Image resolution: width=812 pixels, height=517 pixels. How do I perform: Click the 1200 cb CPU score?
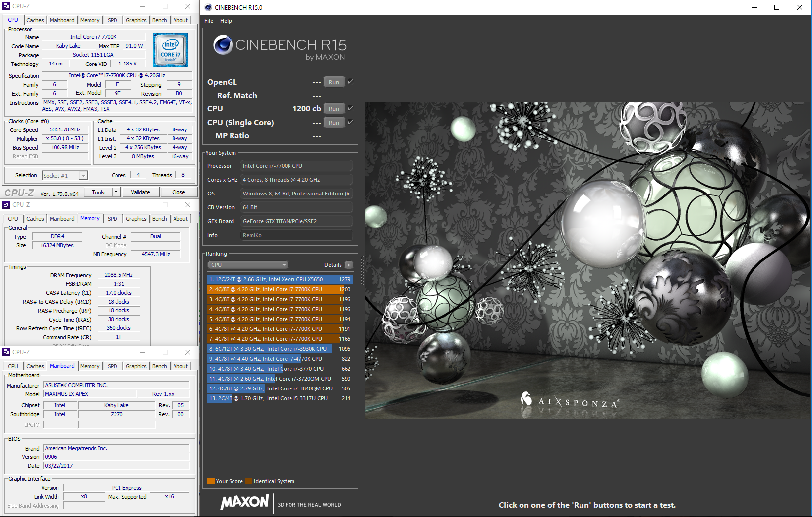(306, 108)
